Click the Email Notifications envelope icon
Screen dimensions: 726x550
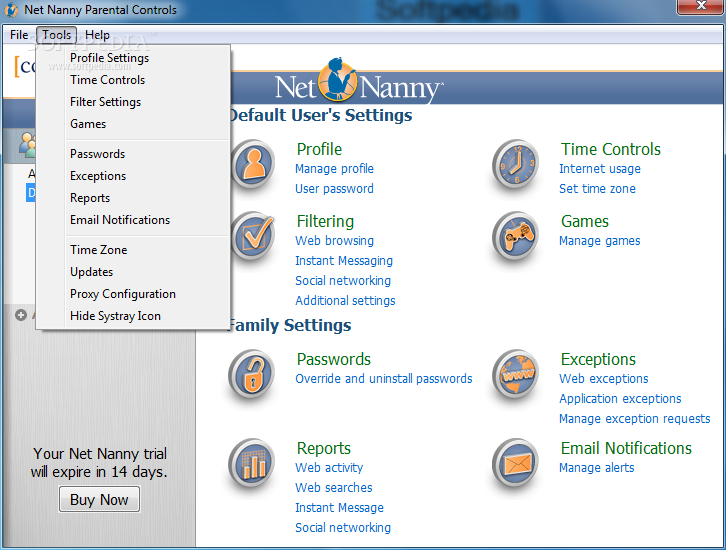(515, 463)
